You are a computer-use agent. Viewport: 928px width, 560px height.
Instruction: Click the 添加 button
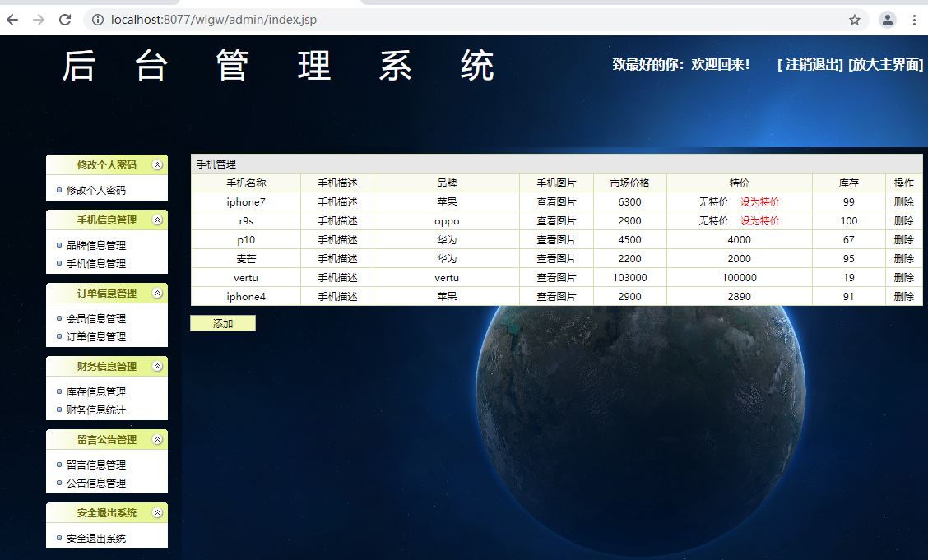click(x=222, y=323)
